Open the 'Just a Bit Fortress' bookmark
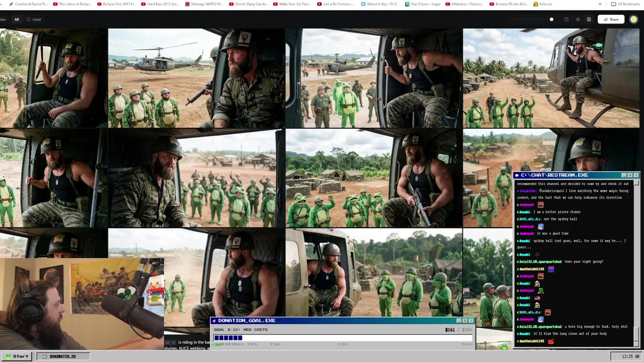The width and height of the screenshot is (644, 362). [336, 4]
